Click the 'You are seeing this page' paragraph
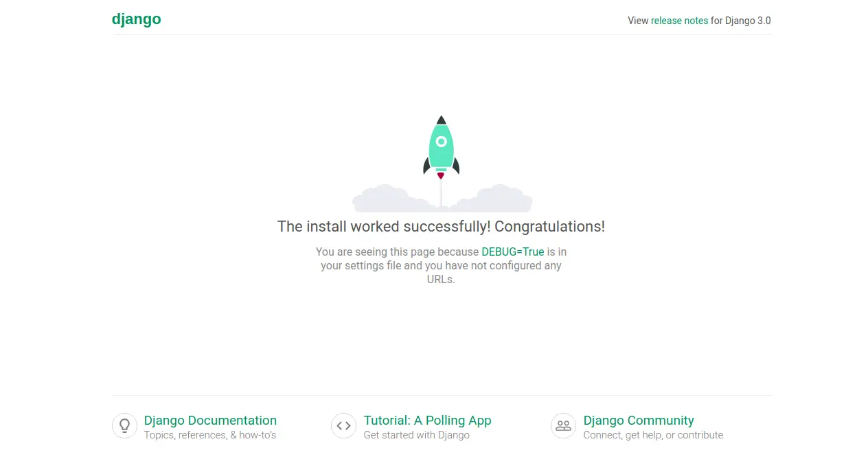The image size is (868, 457). [441, 265]
